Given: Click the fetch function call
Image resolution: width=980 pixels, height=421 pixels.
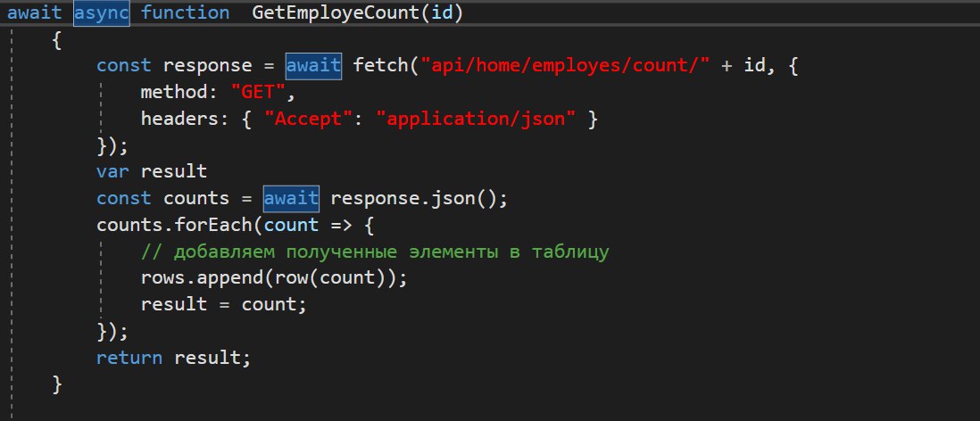Looking at the screenshot, I should pyautogui.click(x=380, y=66).
